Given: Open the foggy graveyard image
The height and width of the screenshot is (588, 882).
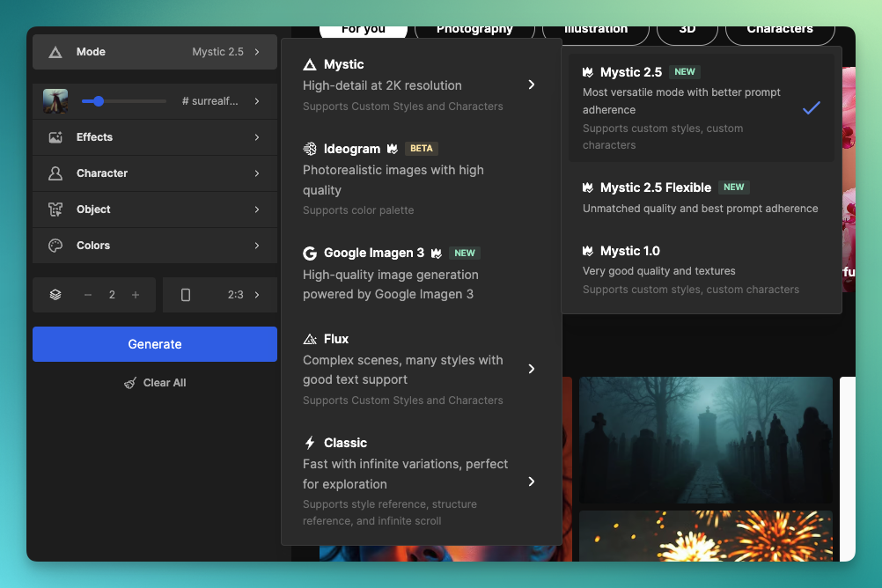Looking at the screenshot, I should tap(706, 440).
